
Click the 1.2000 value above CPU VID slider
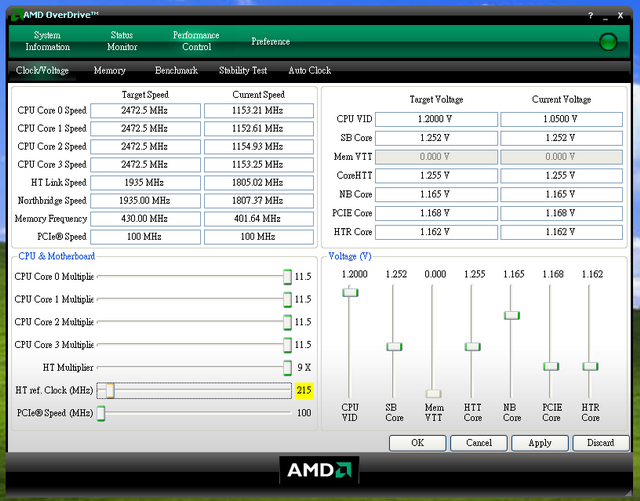[x=354, y=274]
